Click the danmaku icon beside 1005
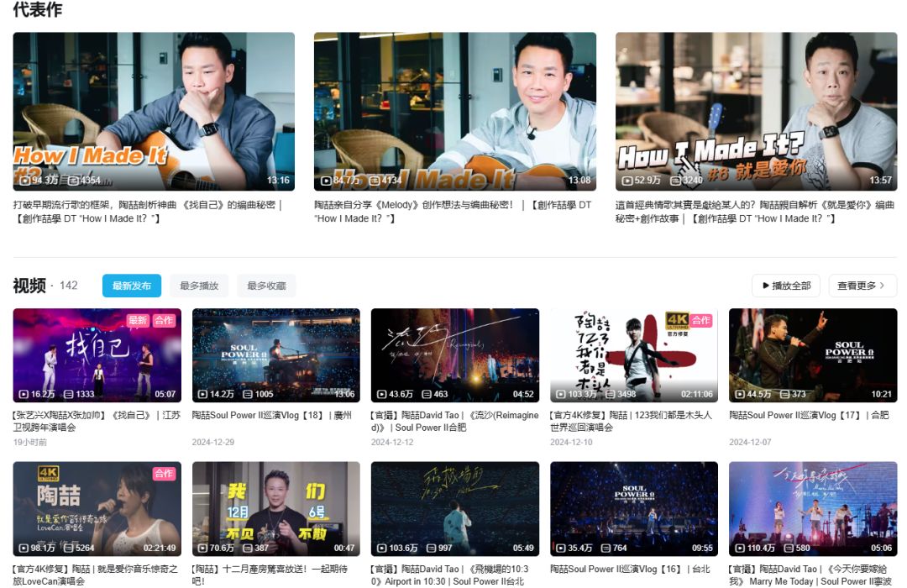 (x=248, y=394)
